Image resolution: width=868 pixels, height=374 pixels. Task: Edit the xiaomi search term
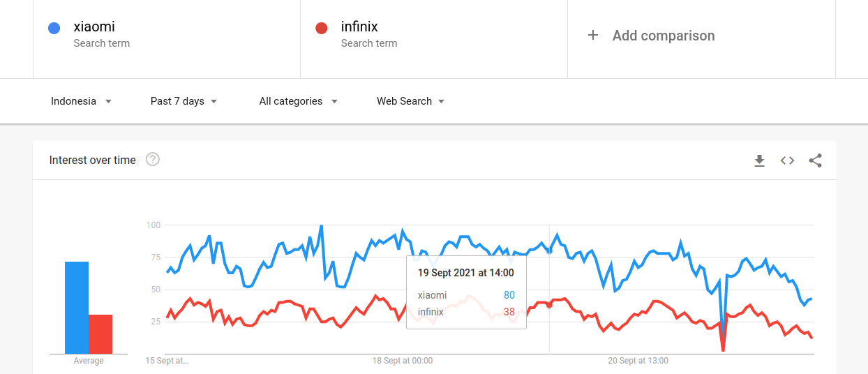click(167, 35)
